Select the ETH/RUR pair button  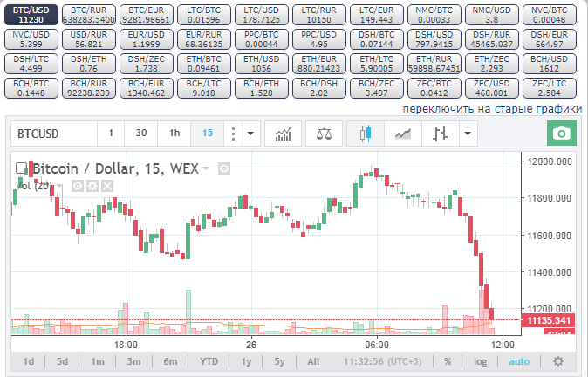click(x=434, y=64)
